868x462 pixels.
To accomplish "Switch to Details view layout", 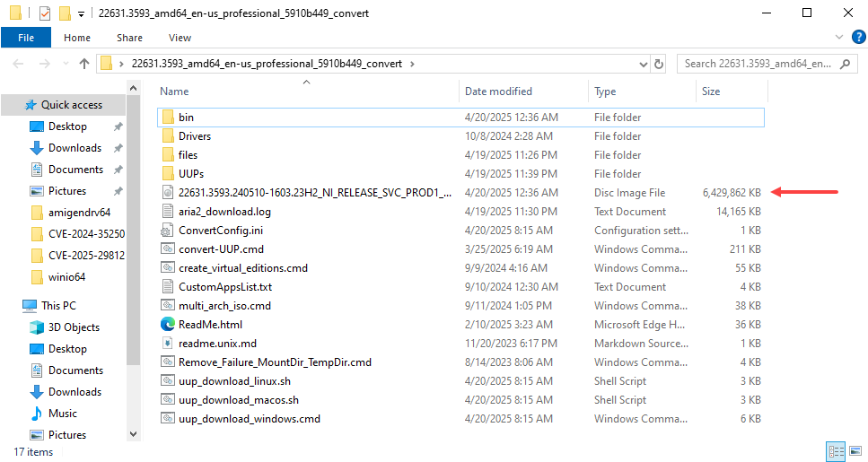I will tap(836, 451).
